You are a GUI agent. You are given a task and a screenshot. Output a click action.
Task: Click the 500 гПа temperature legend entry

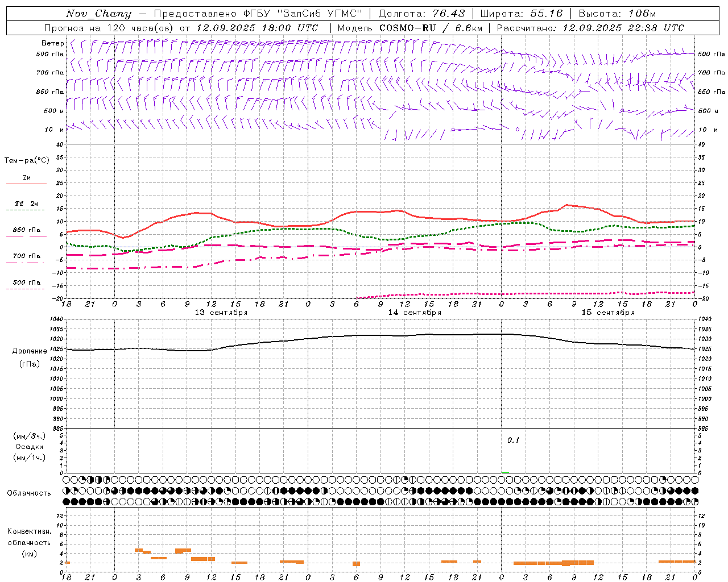(x=26, y=282)
